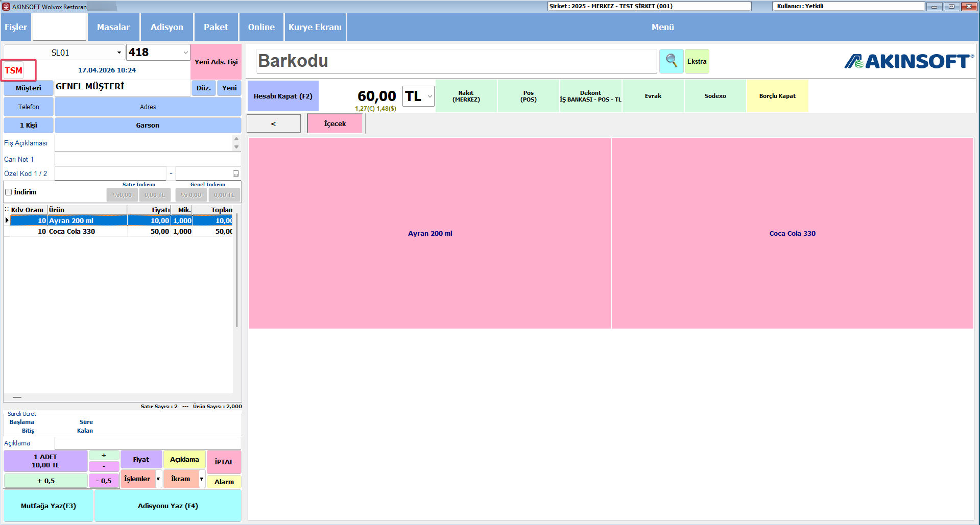Open the Kurye Ekranı tab
This screenshot has width=980, height=525.
click(315, 27)
